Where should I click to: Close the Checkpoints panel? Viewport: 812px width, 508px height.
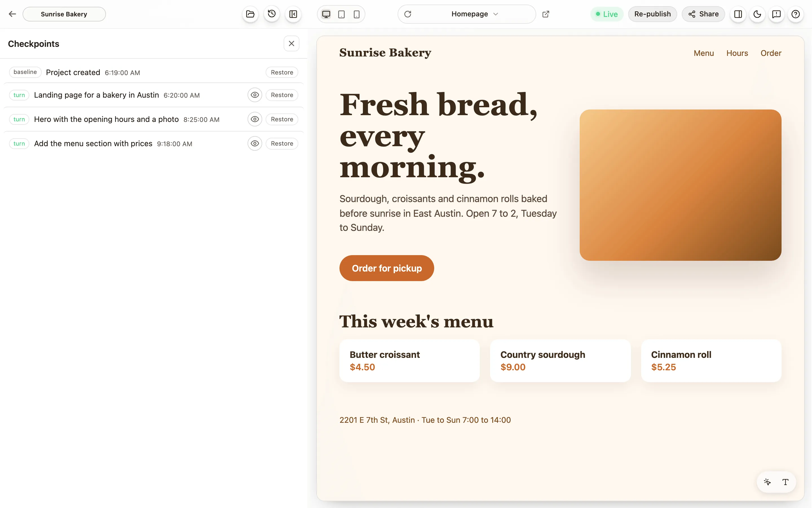click(x=292, y=44)
